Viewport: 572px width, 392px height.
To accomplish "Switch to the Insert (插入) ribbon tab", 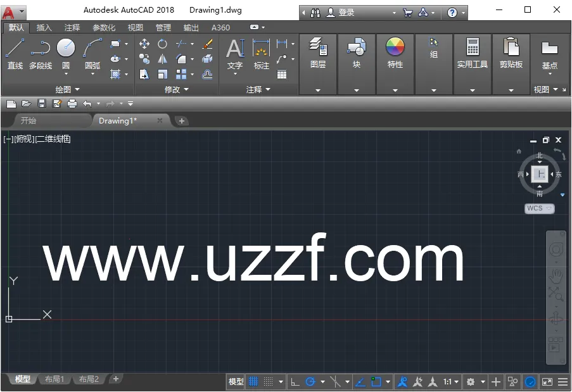I will point(44,28).
